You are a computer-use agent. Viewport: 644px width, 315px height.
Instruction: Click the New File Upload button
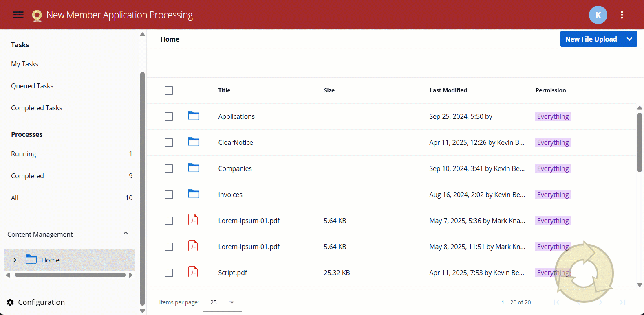coord(591,39)
